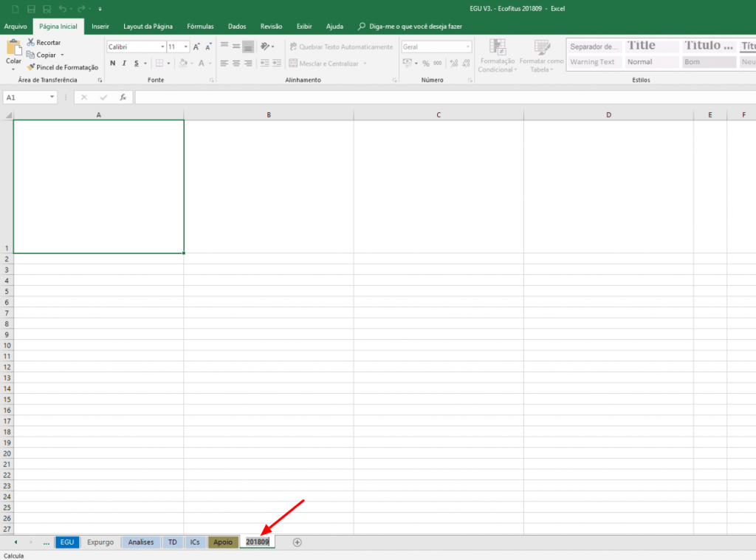Increase font size with large A
The width and height of the screenshot is (756, 560).
coord(196,47)
